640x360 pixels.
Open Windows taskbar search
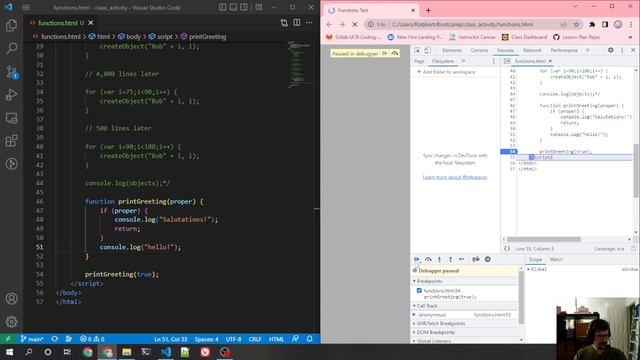29,352
